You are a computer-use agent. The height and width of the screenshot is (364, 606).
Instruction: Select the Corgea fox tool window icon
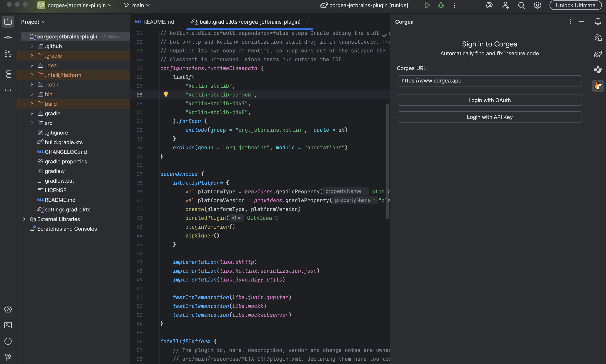coord(598,86)
